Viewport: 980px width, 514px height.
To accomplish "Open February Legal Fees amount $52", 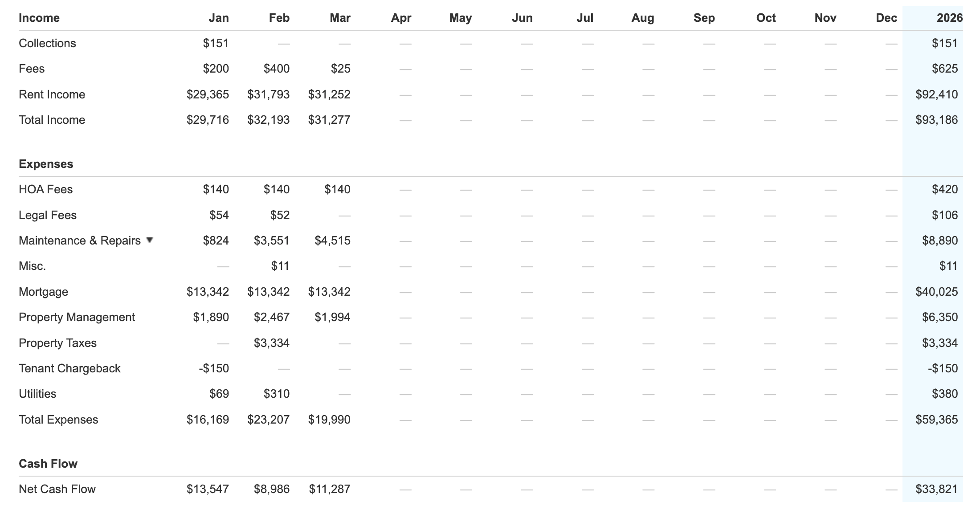I will 280,215.
